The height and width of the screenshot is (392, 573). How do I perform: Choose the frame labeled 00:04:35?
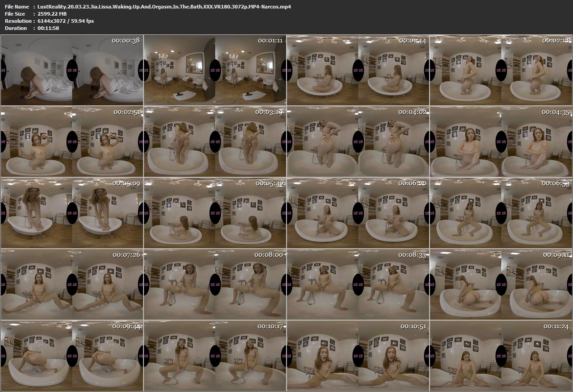point(501,142)
